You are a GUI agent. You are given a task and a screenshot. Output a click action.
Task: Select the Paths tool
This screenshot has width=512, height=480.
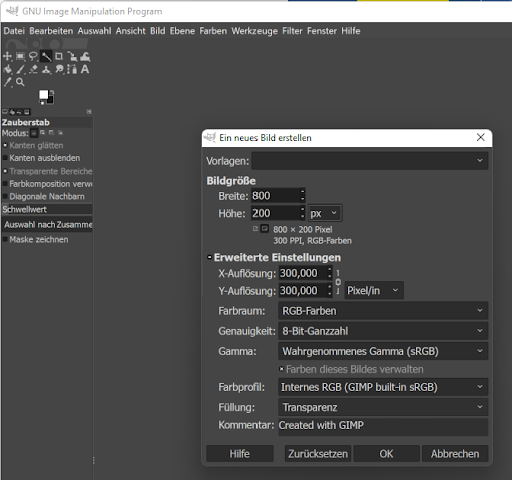(x=72, y=69)
